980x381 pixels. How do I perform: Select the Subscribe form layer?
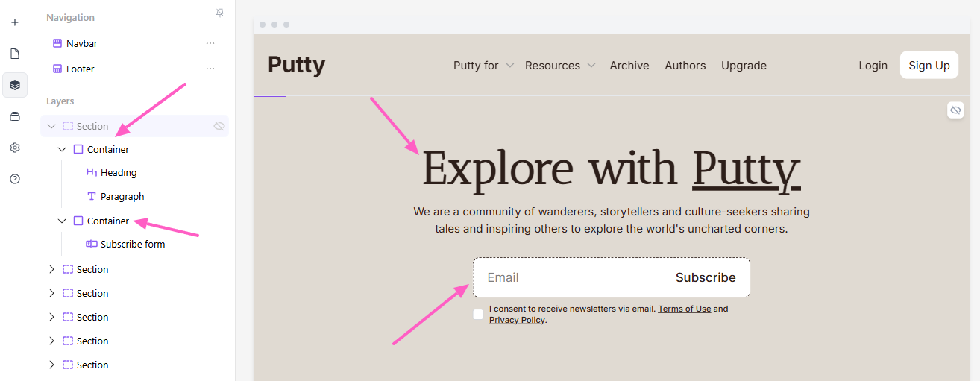(132, 245)
